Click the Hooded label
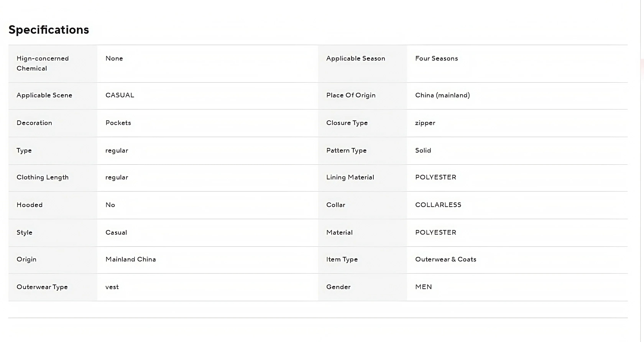 pyautogui.click(x=30, y=205)
